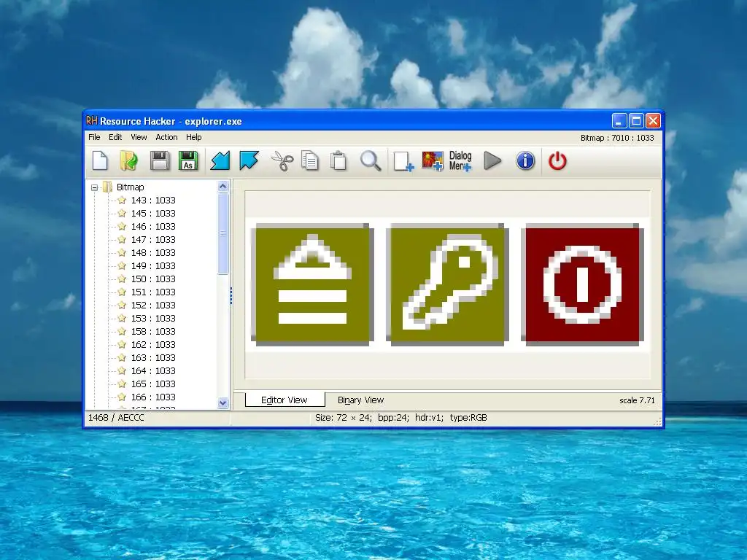Click the Dialog Menu add icon

(460, 161)
